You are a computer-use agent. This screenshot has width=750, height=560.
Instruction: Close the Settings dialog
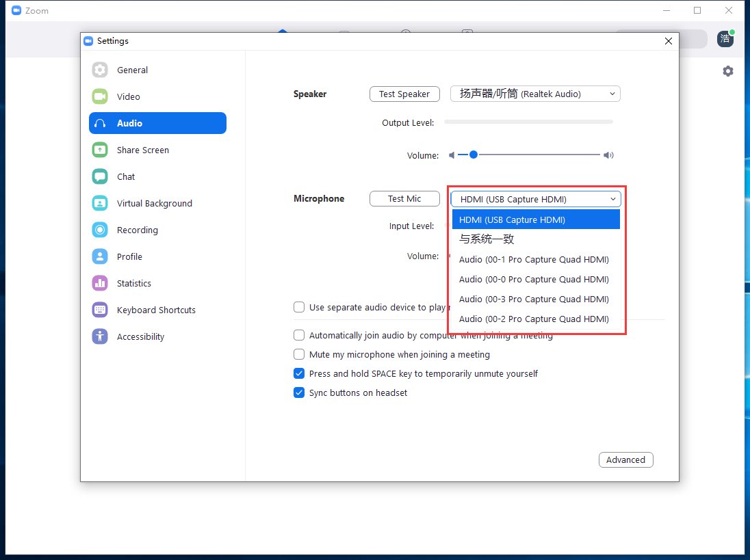point(668,41)
